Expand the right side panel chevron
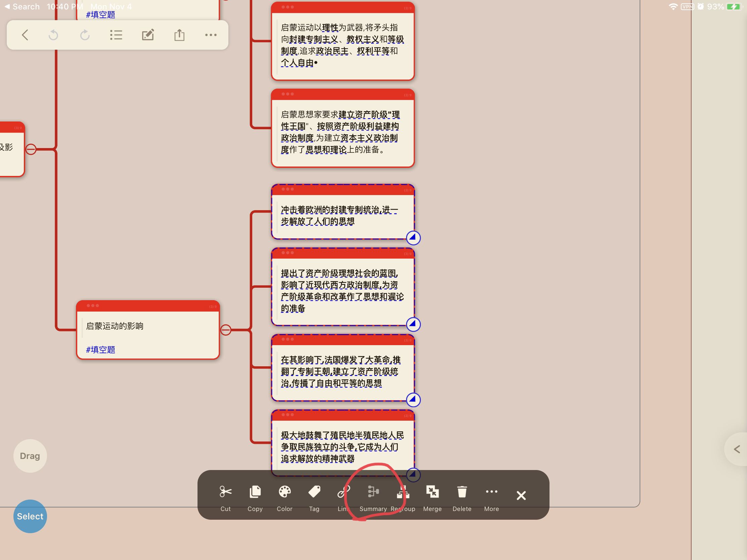Screen dimensions: 747x560 coord(737,449)
